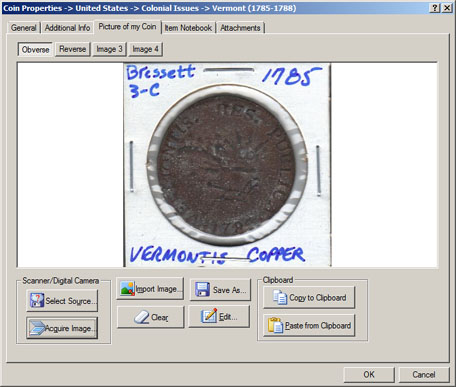Click the Acquire Image... button label
This screenshot has height=387, width=456.
point(70,329)
